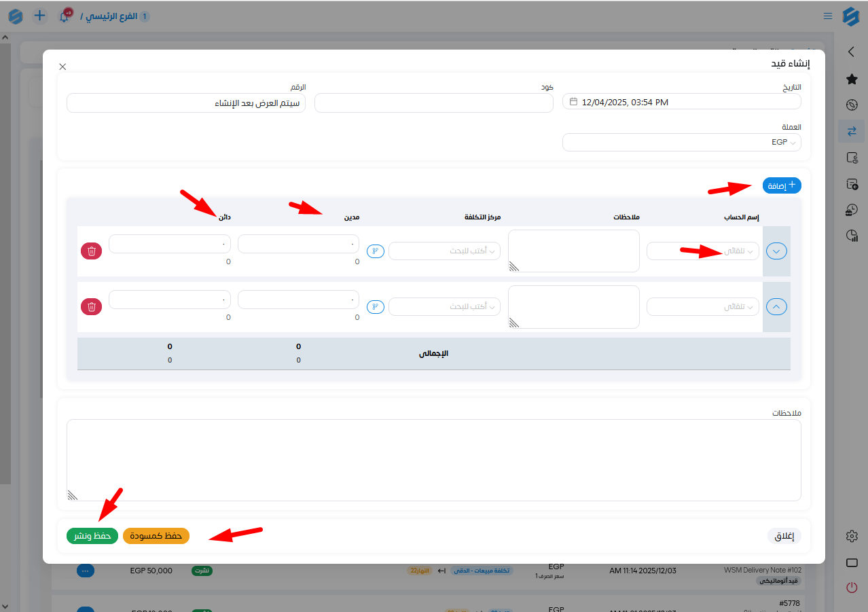The width and height of the screenshot is (868, 612).
Task: Click cost center split icon in first row
Action: 375,251
